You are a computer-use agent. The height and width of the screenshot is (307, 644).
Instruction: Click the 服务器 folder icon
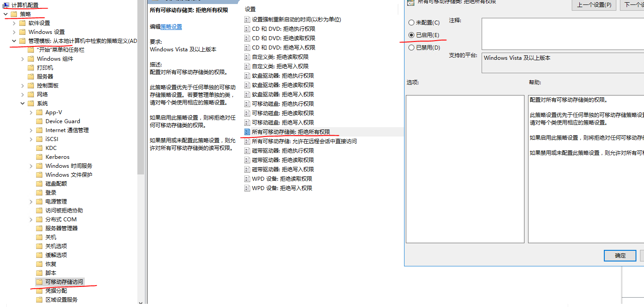(x=31, y=76)
